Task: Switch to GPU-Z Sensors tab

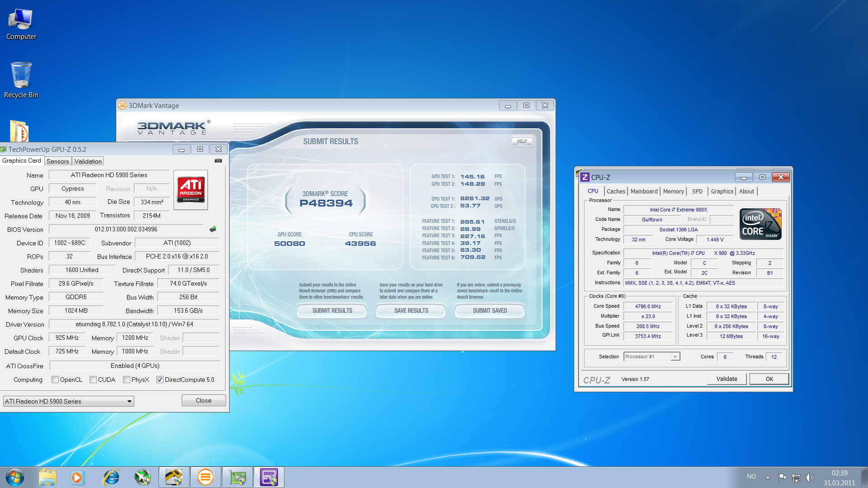Action: (x=58, y=161)
